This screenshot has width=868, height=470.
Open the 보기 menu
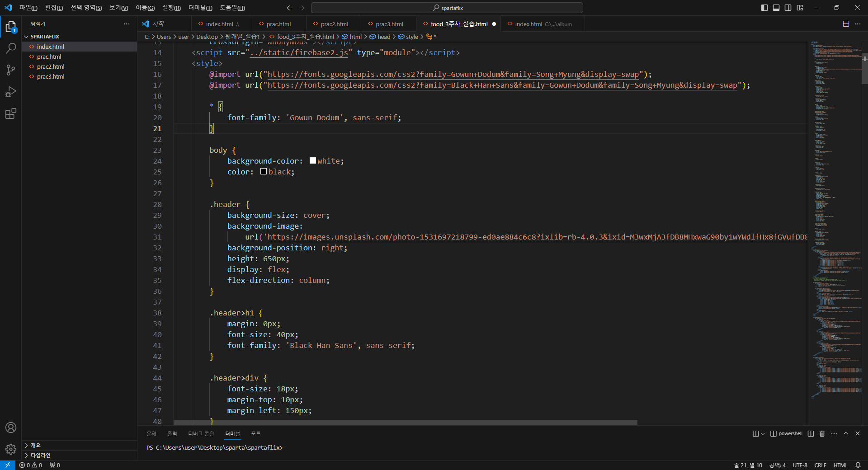pos(118,8)
